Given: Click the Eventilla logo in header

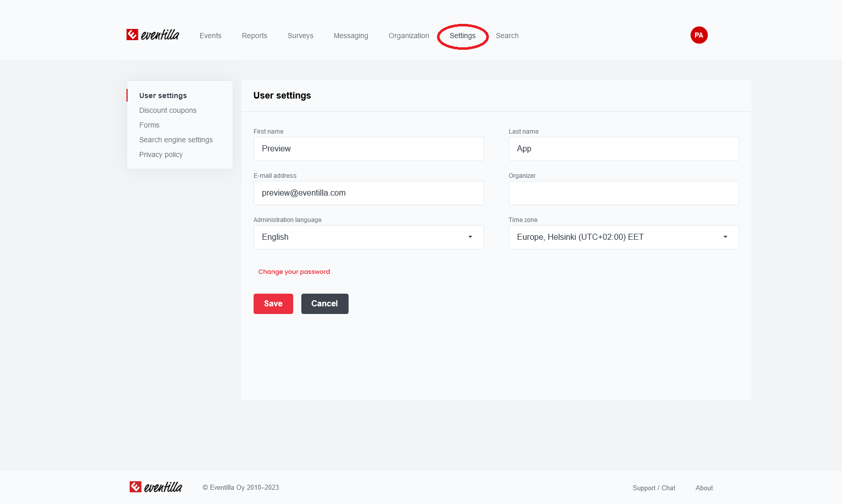Looking at the screenshot, I should tap(153, 35).
